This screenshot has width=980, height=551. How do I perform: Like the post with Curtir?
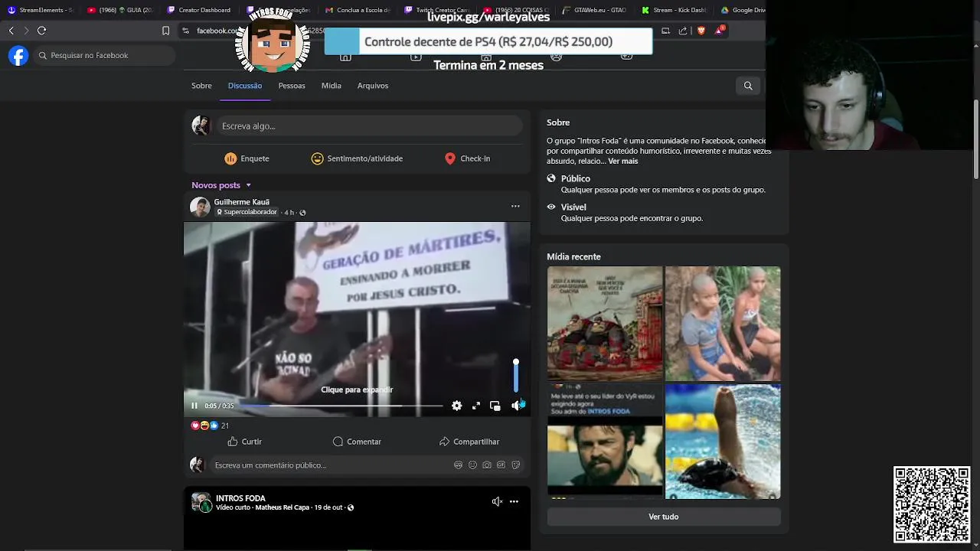245,442
